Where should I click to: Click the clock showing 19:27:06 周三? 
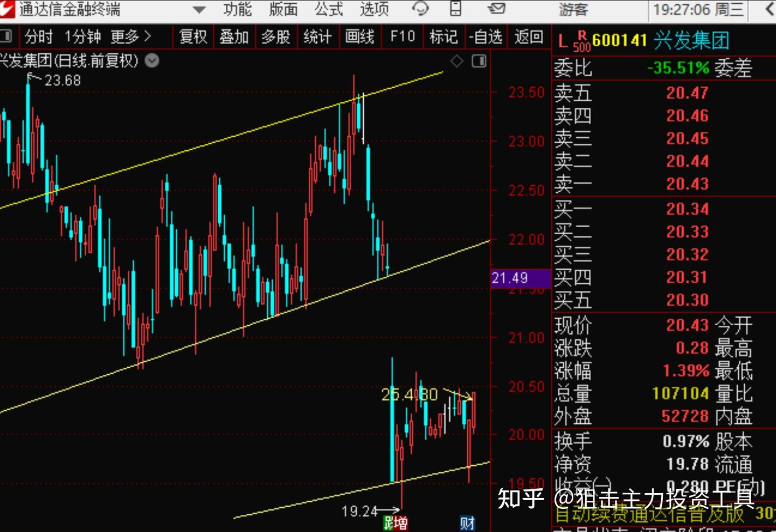coord(698,10)
